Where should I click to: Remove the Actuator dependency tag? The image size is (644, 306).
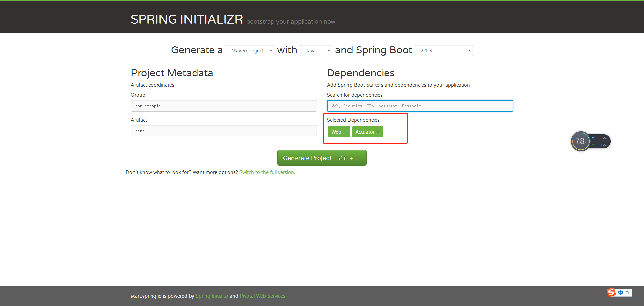pyautogui.click(x=378, y=132)
